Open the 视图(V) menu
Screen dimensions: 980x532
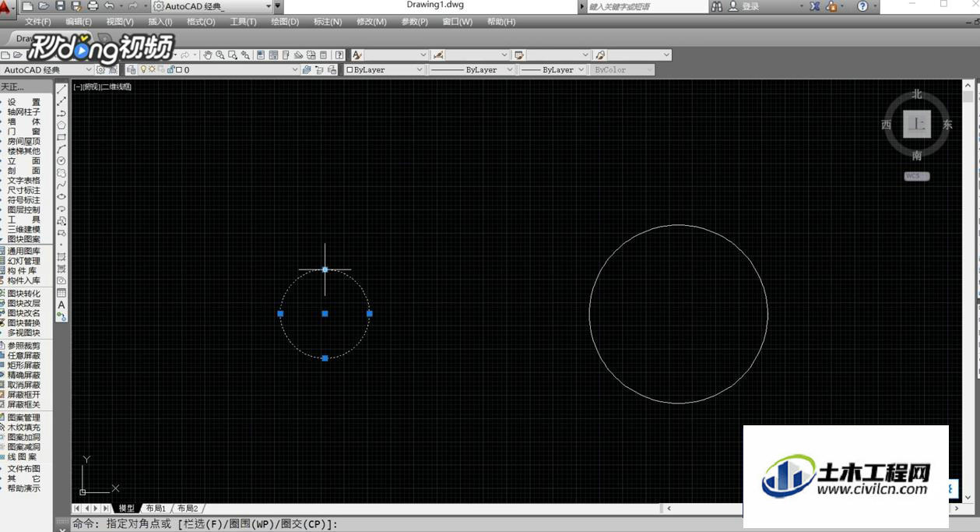click(120, 22)
